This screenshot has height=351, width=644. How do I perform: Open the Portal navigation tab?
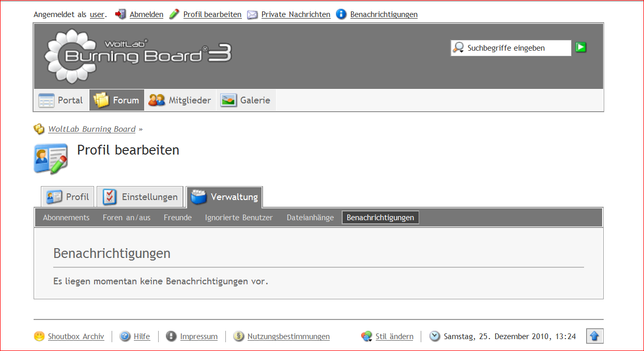[61, 100]
